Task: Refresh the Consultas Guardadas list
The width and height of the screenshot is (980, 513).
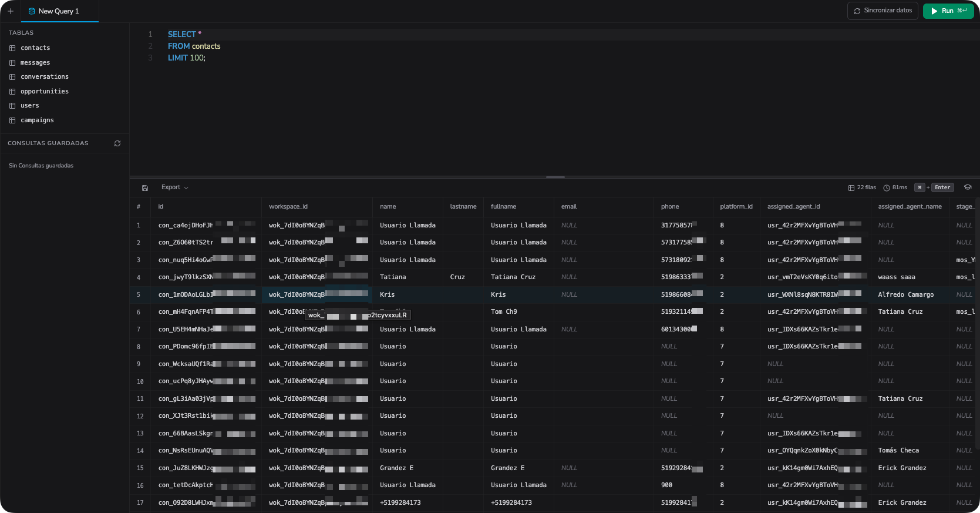Action: (x=117, y=143)
